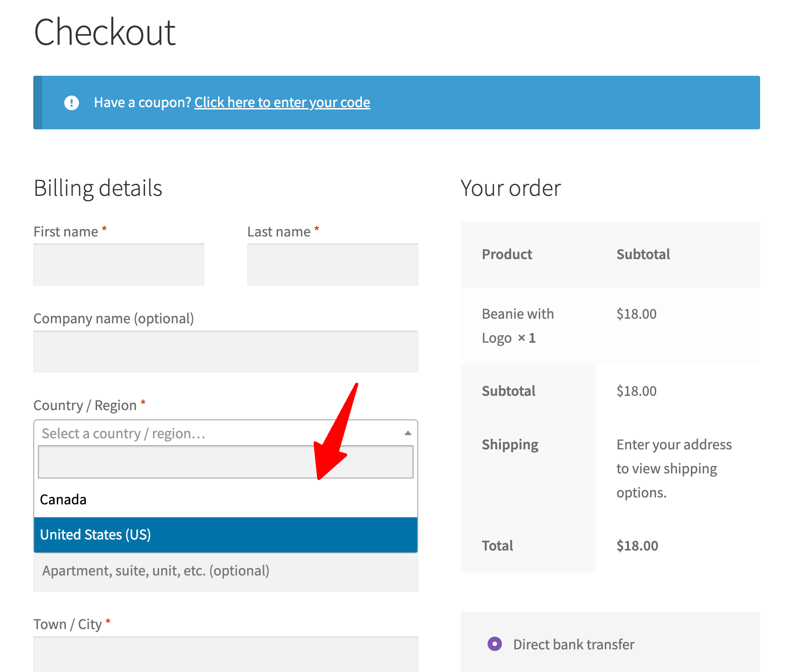Focus the Town / City field
The image size is (792, 672).
225,654
